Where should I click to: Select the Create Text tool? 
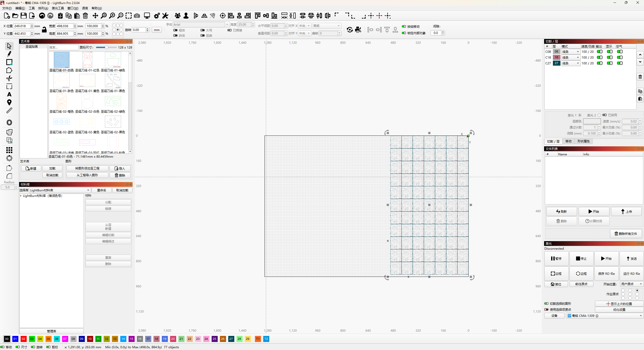tap(9, 95)
